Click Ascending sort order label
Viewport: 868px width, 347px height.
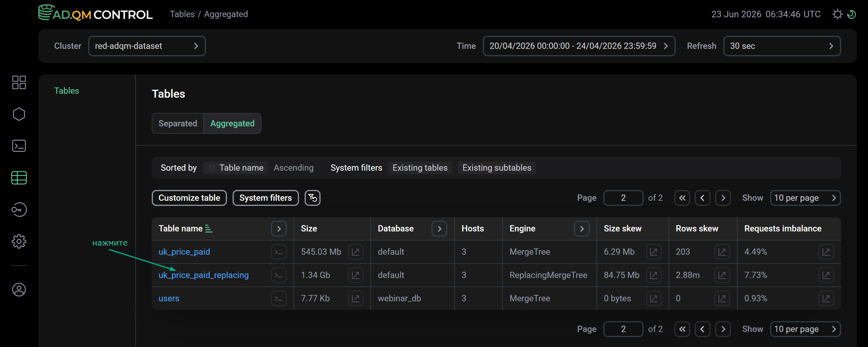tap(294, 168)
